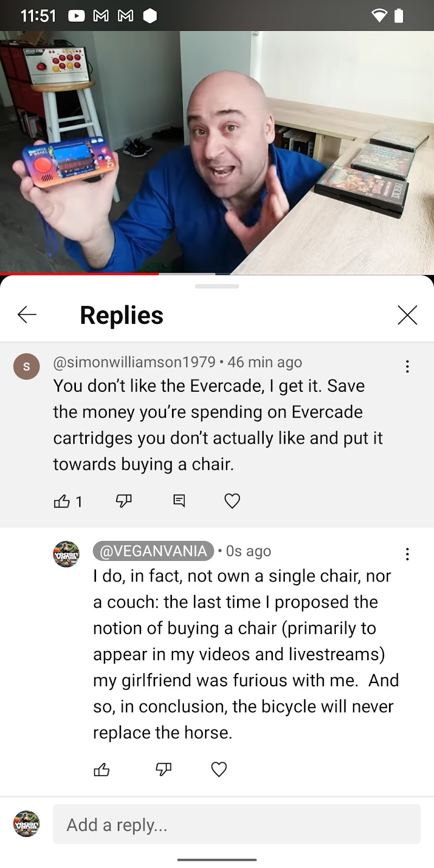Dislike the VEGANVANIA reply

click(x=163, y=769)
